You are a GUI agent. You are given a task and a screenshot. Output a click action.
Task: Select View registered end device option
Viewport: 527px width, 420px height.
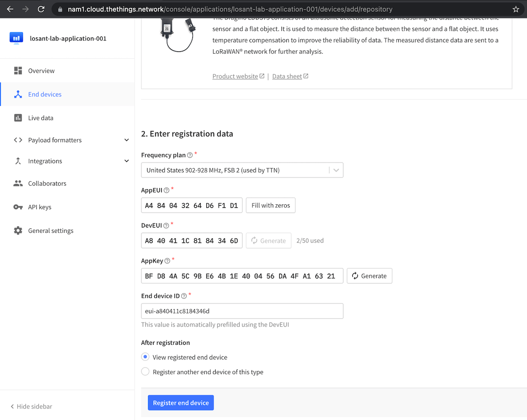click(145, 357)
